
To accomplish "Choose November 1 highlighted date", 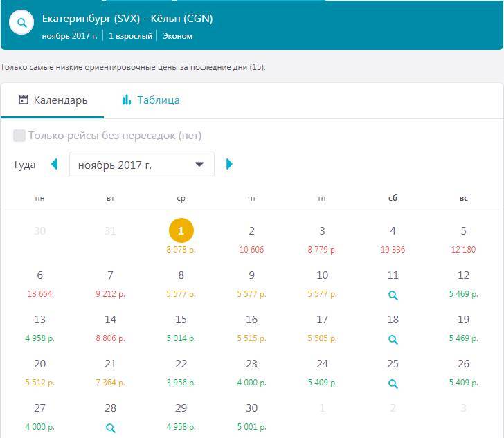I will pyautogui.click(x=181, y=231).
